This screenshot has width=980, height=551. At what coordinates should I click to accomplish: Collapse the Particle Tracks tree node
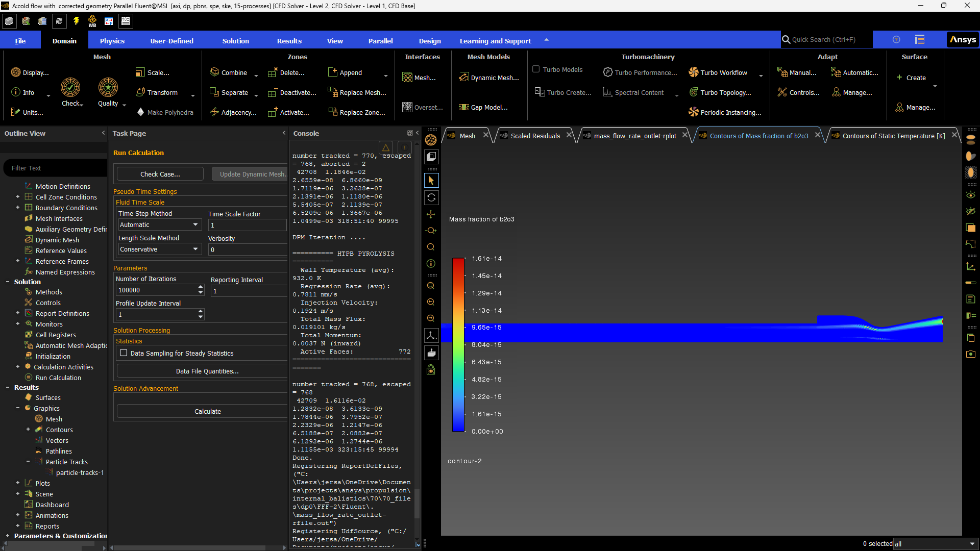tap(28, 462)
